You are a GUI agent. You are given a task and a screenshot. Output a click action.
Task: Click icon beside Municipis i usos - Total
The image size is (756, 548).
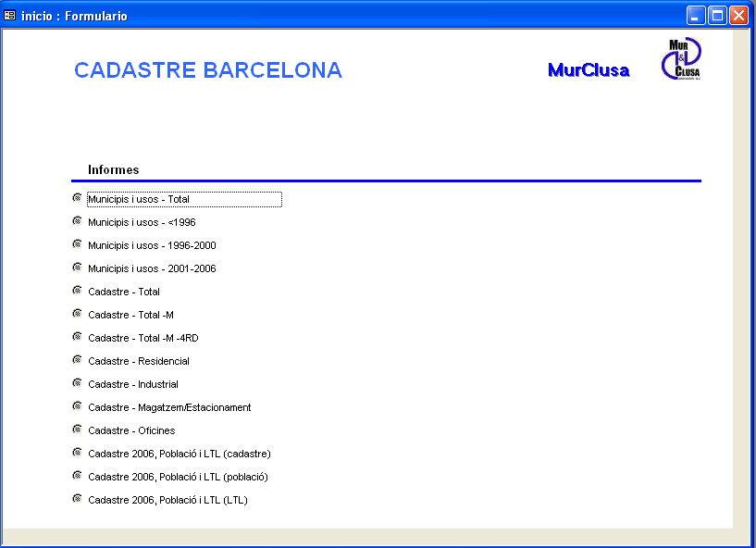point(77,198)
